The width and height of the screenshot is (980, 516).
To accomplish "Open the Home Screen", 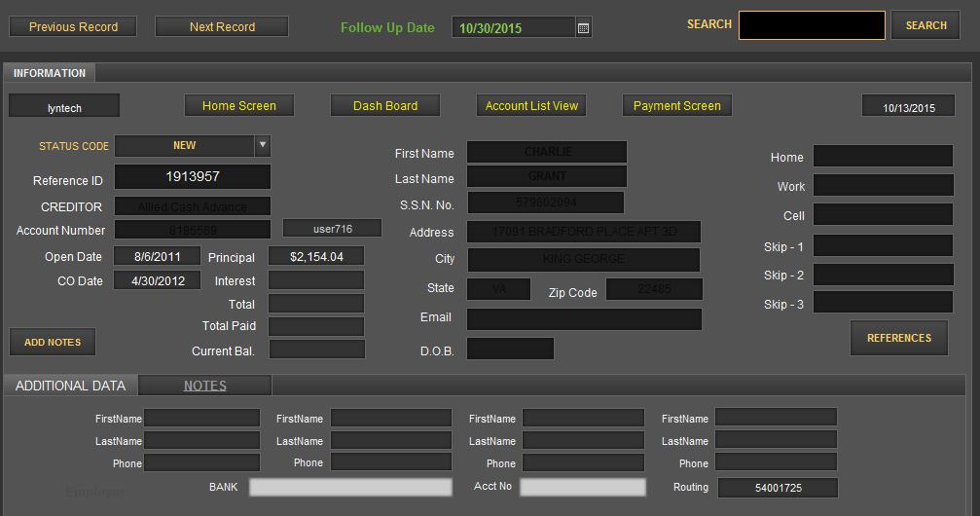I will point(239,105).
